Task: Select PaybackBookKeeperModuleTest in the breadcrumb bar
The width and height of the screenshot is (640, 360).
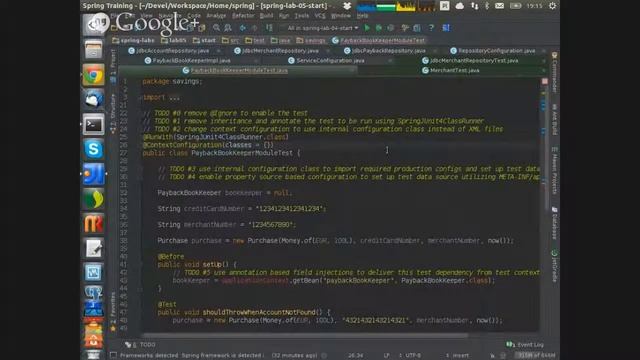Action: [x=379, y=40]
